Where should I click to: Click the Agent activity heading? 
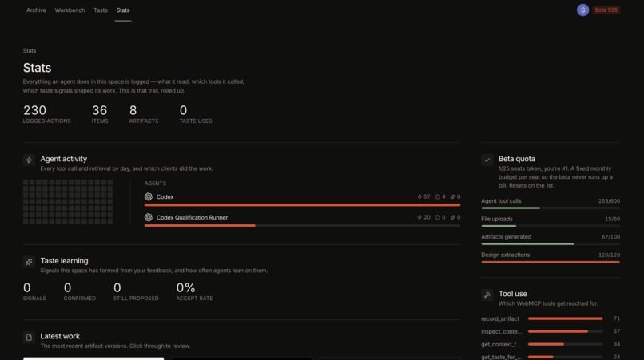tap(64, 159)
